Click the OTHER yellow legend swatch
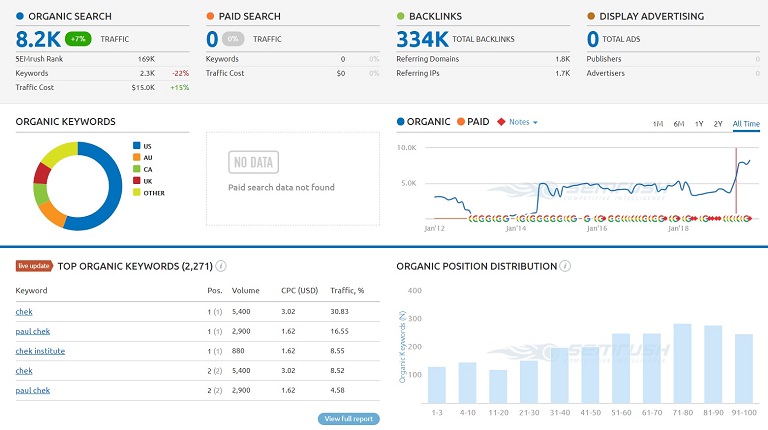The height and width of the screenshot is (430, 768). pyautogui.click(x=137, y=192)
